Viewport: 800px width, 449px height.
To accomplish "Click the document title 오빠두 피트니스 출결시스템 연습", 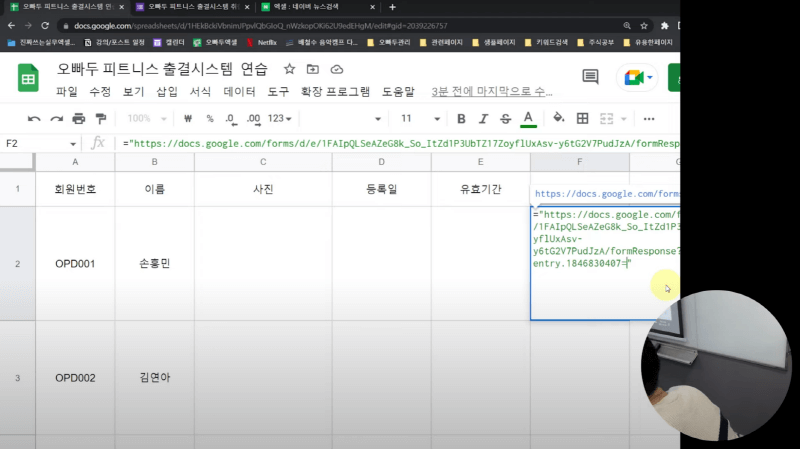I will (x=162, y=69).
